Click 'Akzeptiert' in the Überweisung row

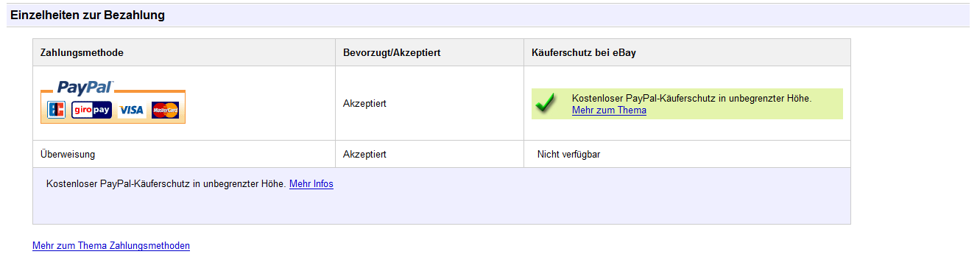point(364,155)
